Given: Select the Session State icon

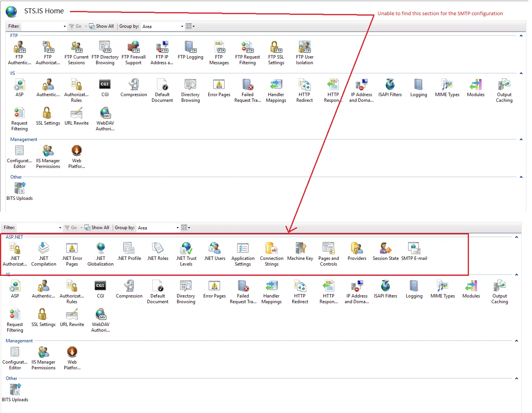Looking at the screenshot, I should click(x=386, y=248).
